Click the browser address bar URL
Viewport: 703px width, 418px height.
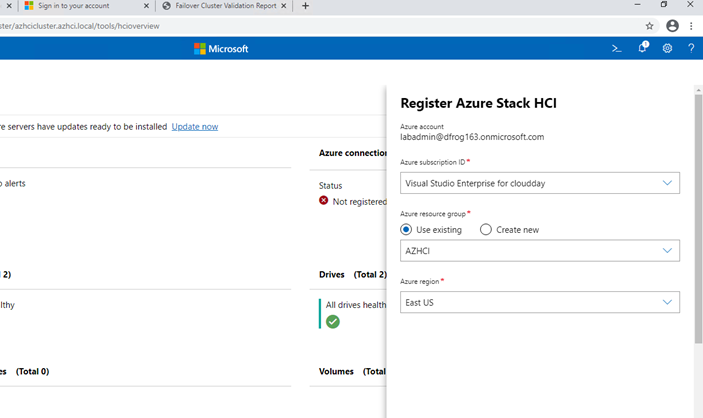(80, 26)
